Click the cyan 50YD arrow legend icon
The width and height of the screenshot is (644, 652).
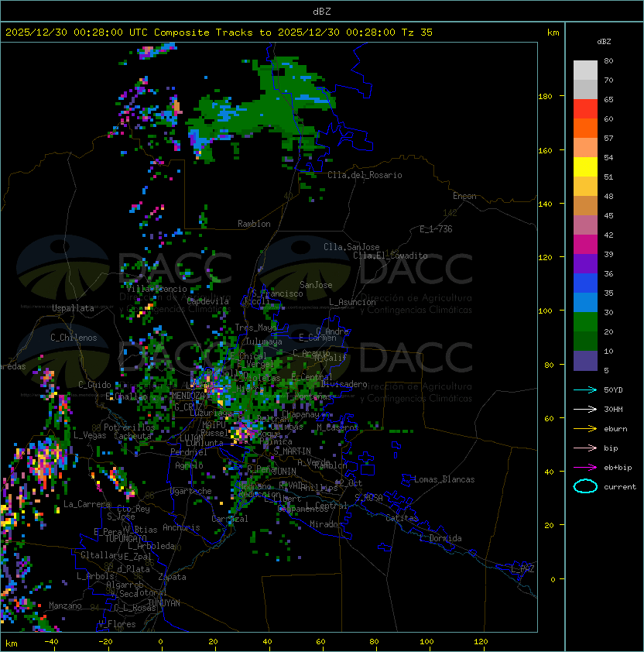click(585, 389)
